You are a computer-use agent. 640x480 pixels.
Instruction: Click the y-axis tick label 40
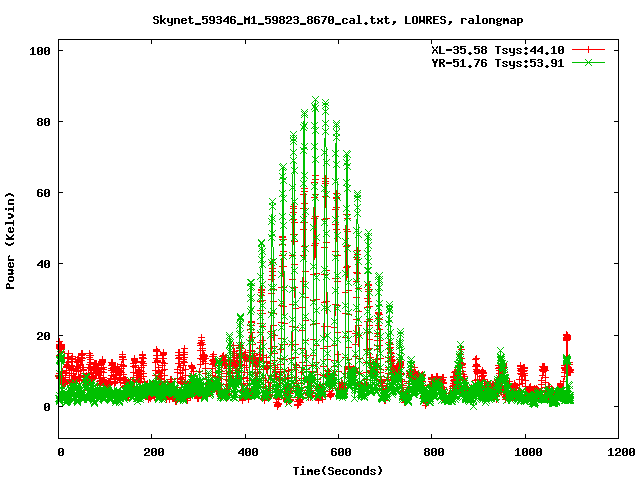pos(43,264)
